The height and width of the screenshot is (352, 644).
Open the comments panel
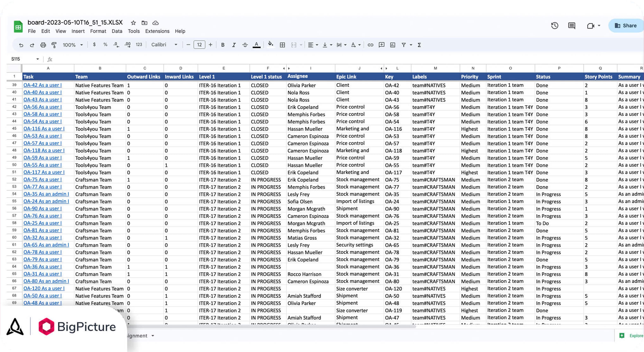click(x=572, y=26)
